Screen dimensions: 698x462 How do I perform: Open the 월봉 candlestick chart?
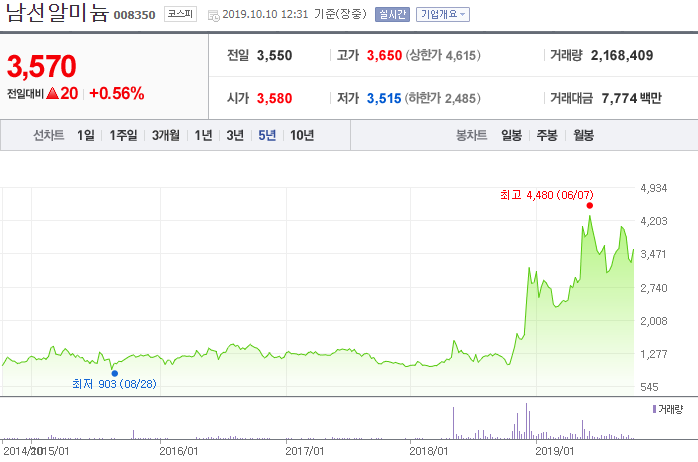584,135
